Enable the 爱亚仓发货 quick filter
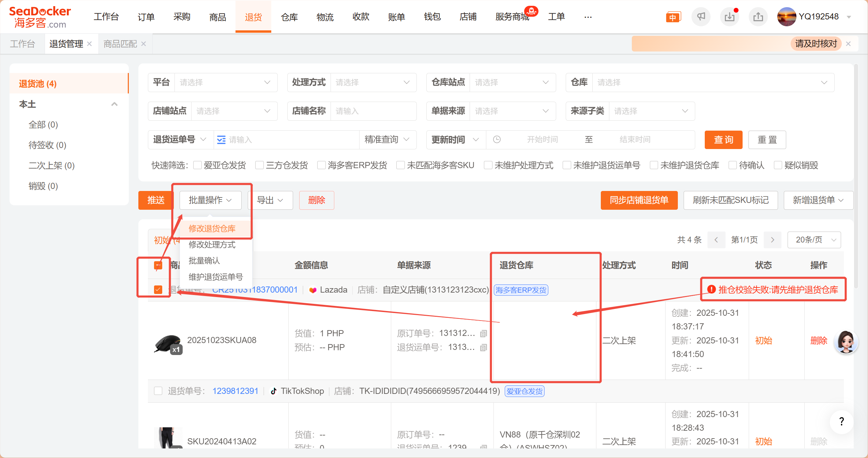 (197, 165)
